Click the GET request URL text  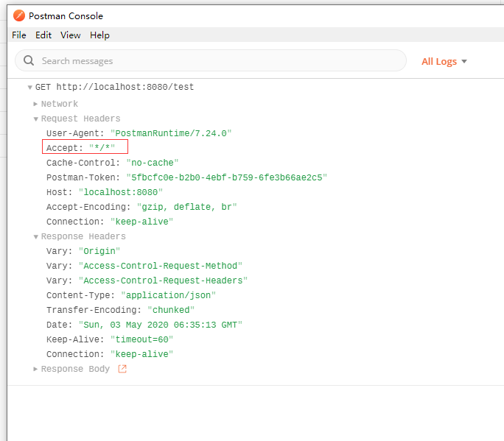[125, 87]
